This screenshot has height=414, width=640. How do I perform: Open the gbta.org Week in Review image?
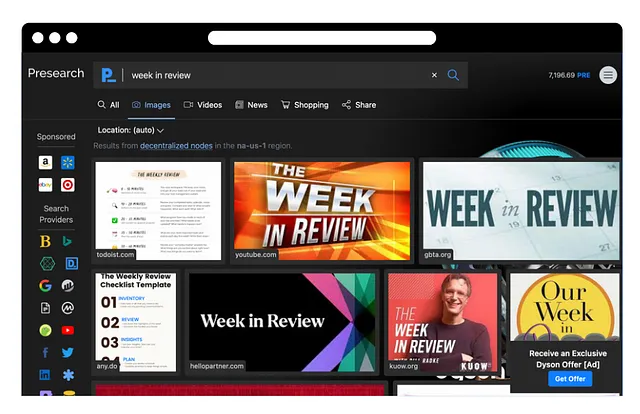tap(521, 211)
